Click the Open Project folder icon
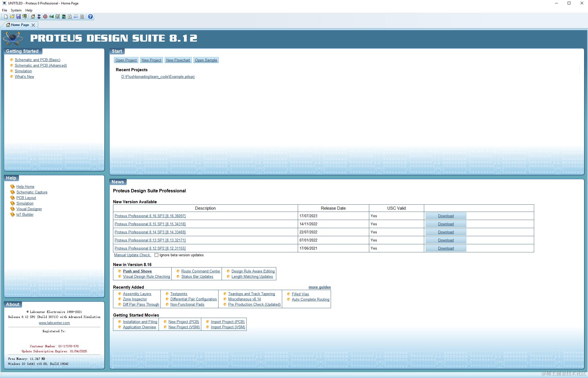This screenshot has height=378, width=588. click(12, 17)
